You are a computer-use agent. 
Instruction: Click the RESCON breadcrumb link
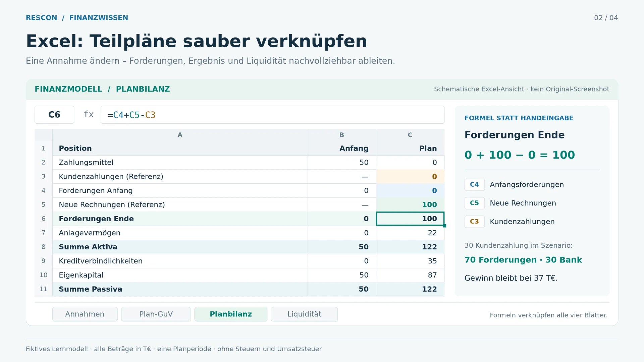42,18
